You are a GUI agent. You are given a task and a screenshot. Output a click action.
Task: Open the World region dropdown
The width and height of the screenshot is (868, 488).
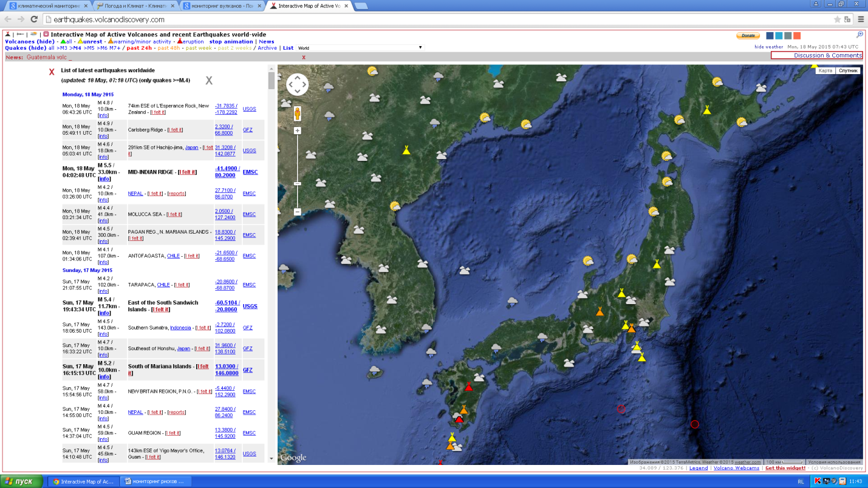(360, 48)
